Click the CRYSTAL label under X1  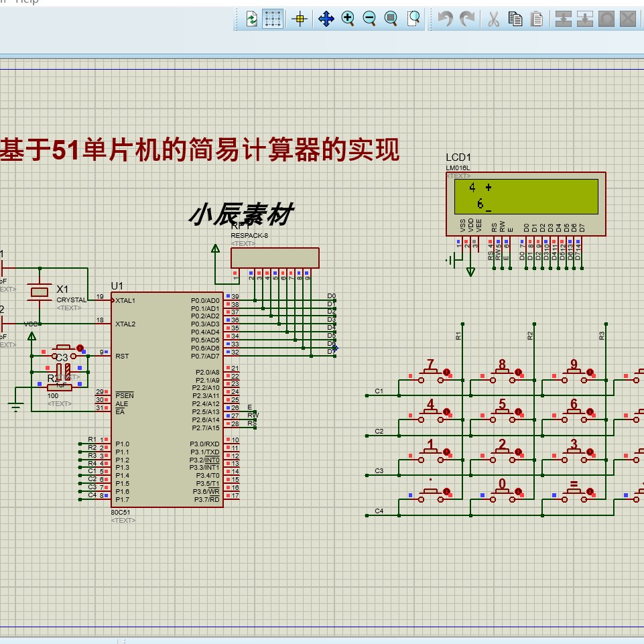[x=72, y=300]
